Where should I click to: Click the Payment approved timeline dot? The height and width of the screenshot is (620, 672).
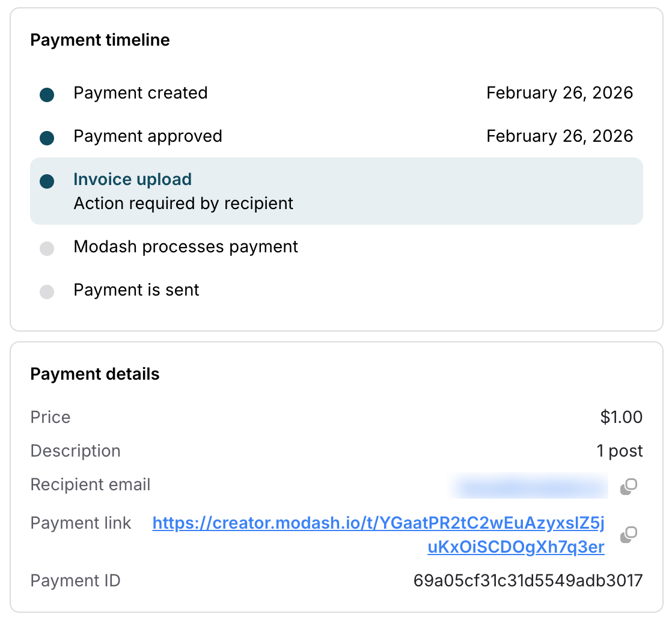point(47,138)
